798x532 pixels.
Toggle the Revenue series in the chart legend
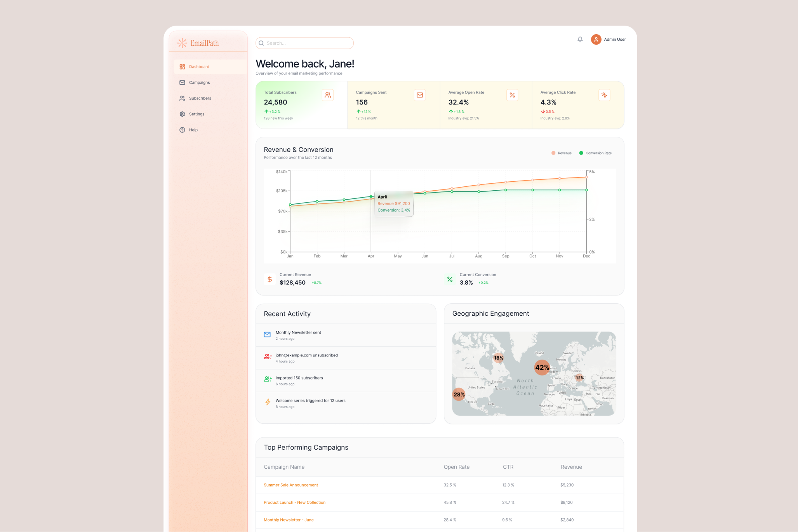pyautogui.click(x=561, y=153)
